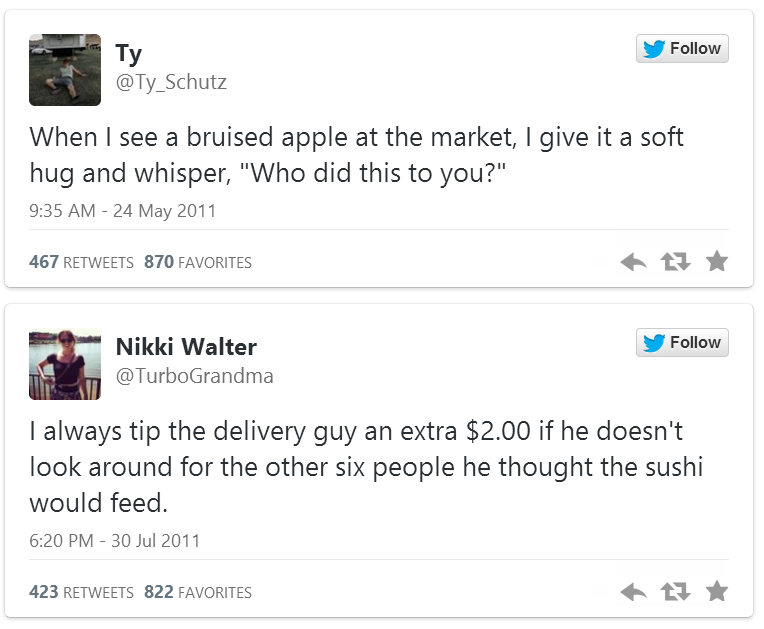Reply to Ty's bruised apple tweet
764x629 pixels.
[x=634, y=262]
